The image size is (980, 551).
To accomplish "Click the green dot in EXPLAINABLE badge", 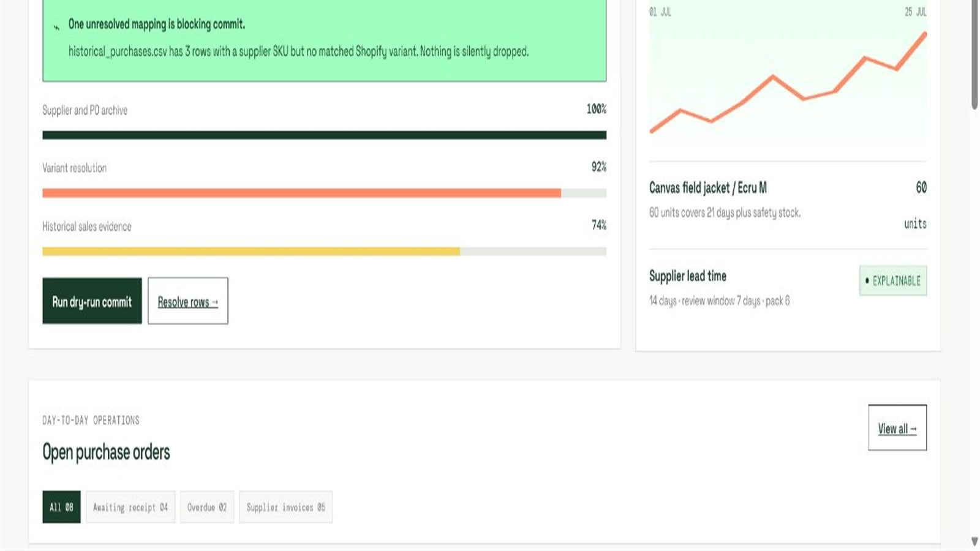I will tap(867, 280).
